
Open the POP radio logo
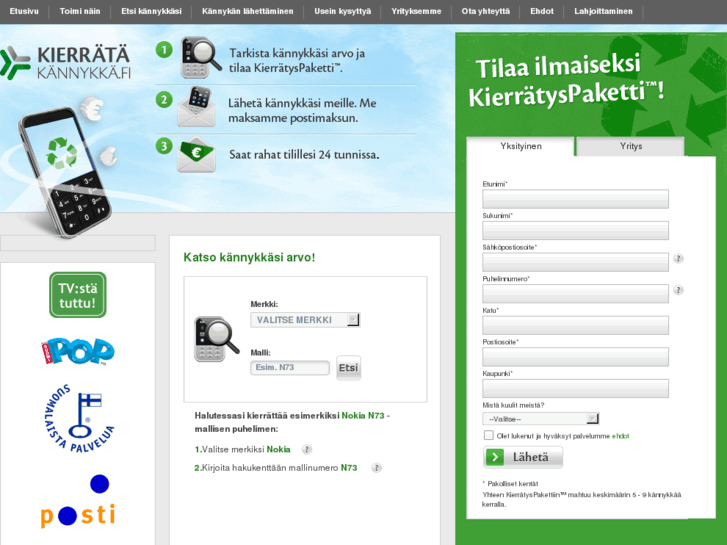click(77, 351)
